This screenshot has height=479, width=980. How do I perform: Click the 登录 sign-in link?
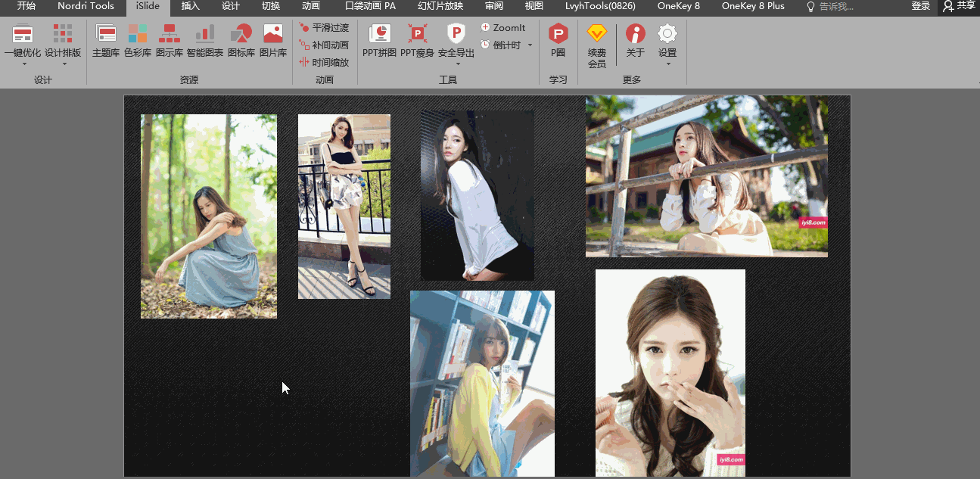921,6
